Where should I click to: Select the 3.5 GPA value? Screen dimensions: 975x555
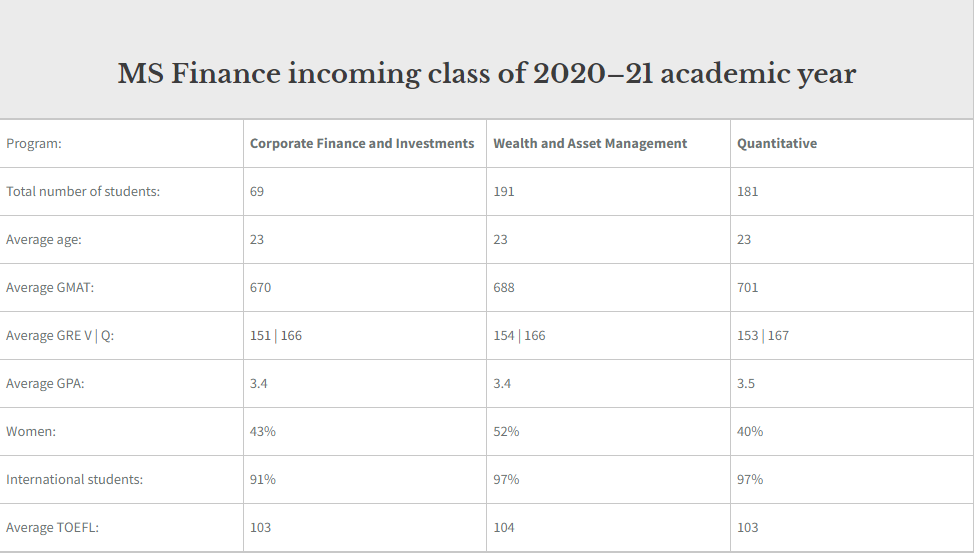point(746,384)
